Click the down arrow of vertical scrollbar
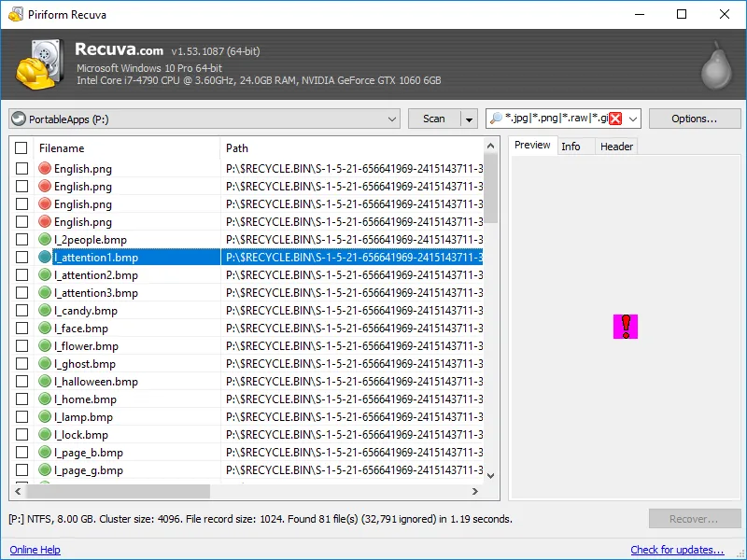Screen dimensions: 747x560 coord(491,475)
